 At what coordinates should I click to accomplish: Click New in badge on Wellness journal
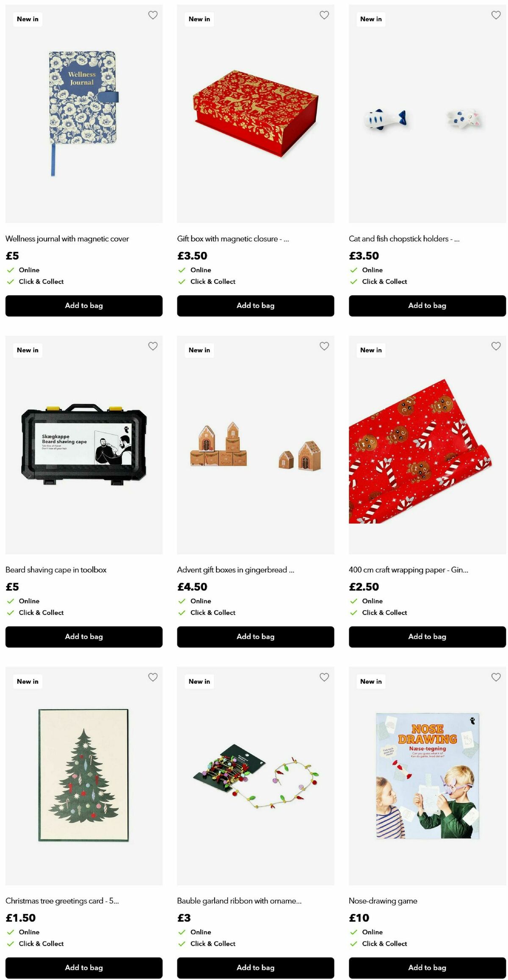(28, 19)
